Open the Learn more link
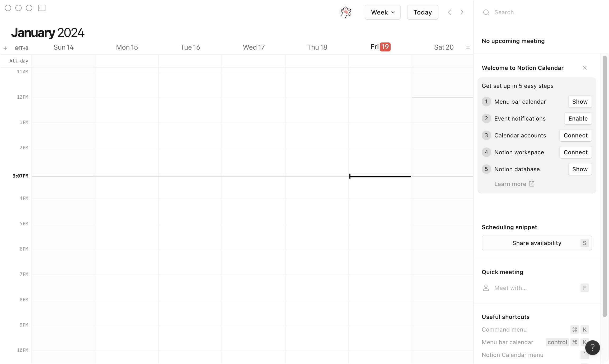This screenshot has height=364, width=609. click(514, 184)
